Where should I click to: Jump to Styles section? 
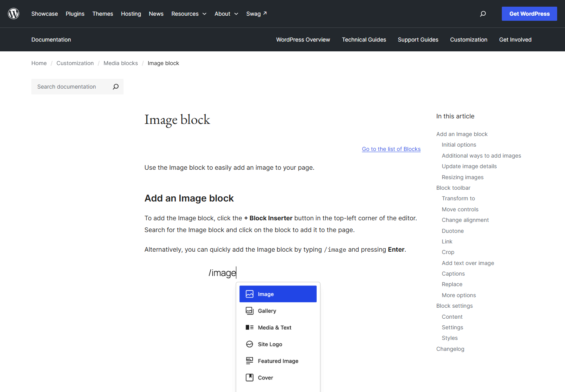[450, 338]
